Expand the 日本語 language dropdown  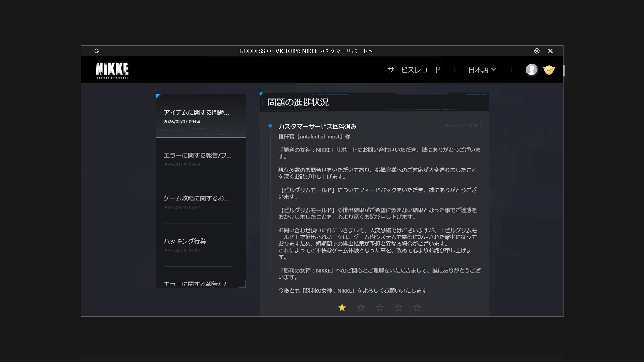[478, 70]
